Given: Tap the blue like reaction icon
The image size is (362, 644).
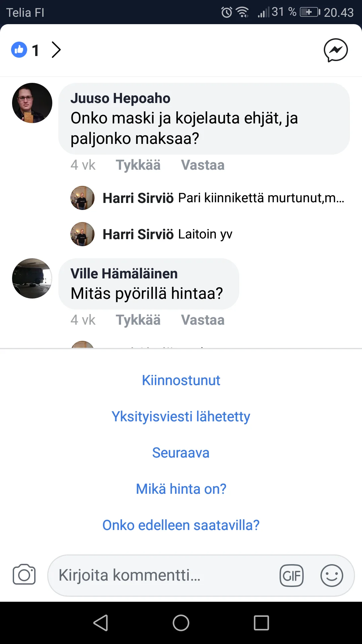Looking at the screenshot, I should [19, 50].
